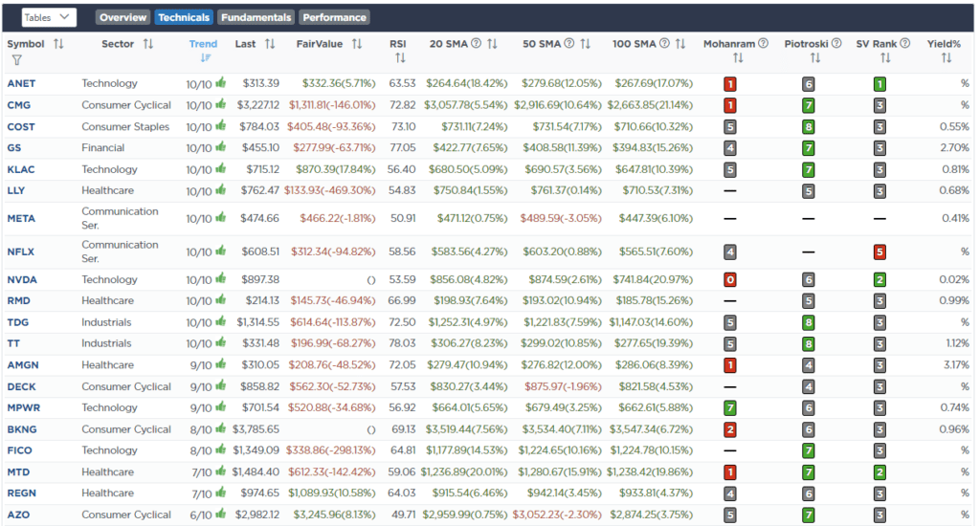Open the 100 SMA help icon

664,43
